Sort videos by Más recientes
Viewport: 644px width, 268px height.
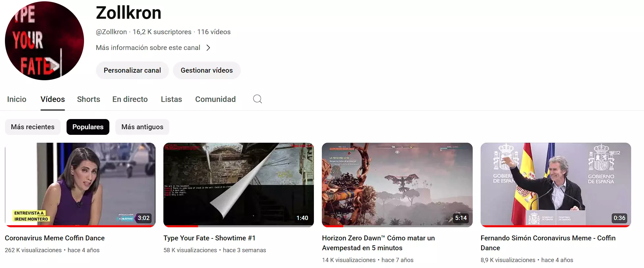33,127
